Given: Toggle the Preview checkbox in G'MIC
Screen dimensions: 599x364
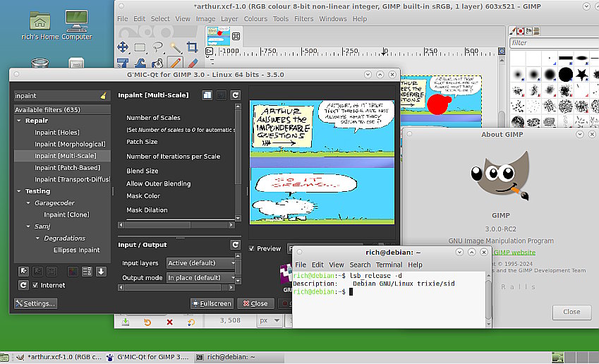Looking at the screenshot, I should [x=251, y=248].
